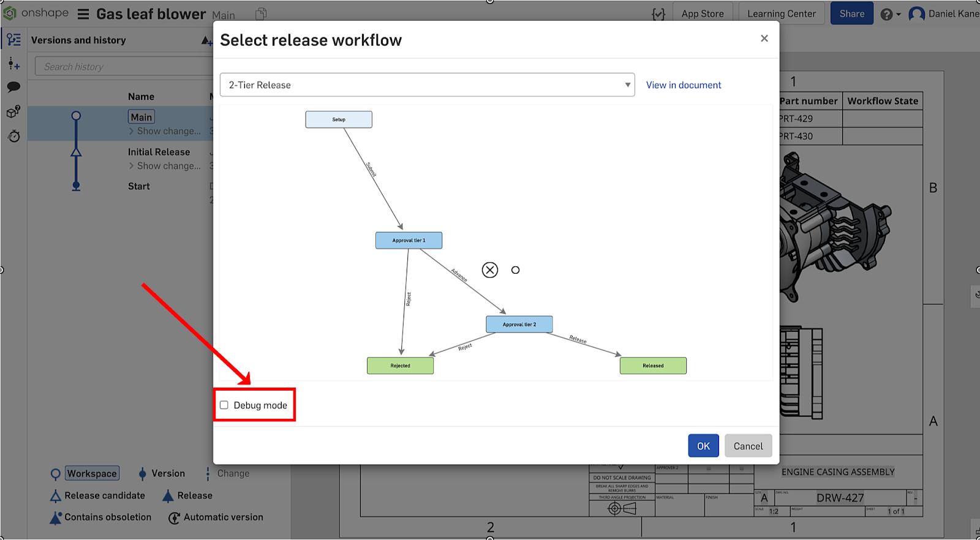Click the create version triangle-plus icon
Screen dimensions: 980x540
pos(206,41)
